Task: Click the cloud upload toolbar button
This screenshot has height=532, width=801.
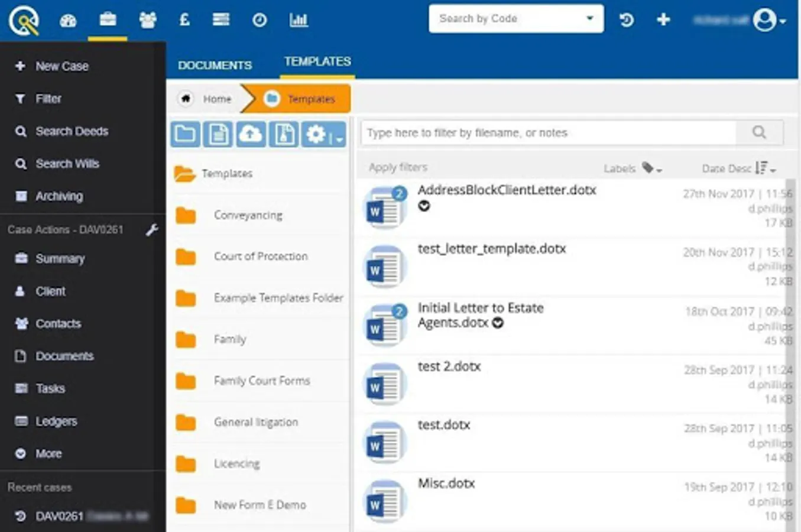Action: [x=251, y=134]
